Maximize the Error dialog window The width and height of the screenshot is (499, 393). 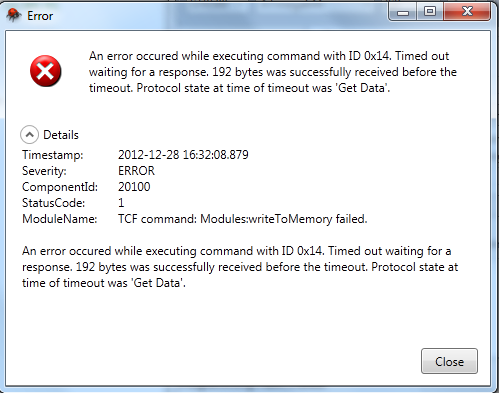coord(430,12)
